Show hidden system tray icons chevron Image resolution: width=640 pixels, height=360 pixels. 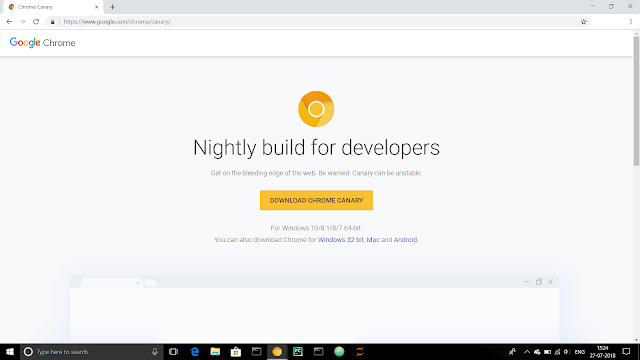point(527,351)
